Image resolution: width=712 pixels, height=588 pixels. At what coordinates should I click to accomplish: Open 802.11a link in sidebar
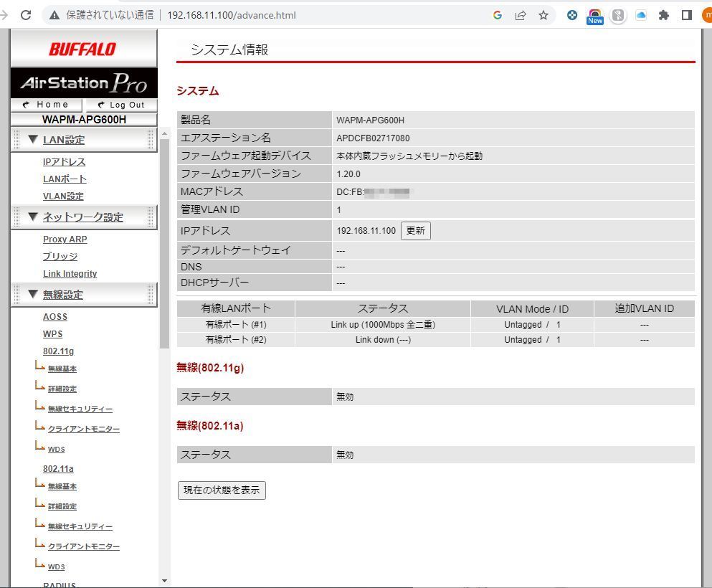click(58, 468)
